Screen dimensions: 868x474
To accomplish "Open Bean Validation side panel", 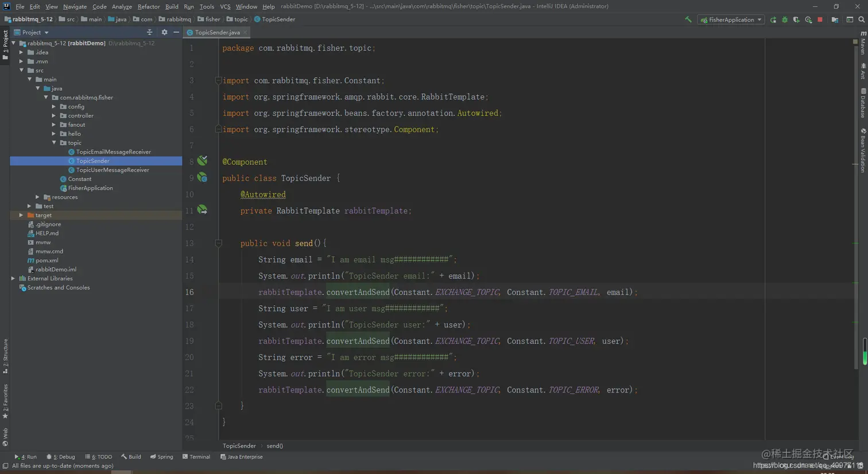I will pos(863,150).
